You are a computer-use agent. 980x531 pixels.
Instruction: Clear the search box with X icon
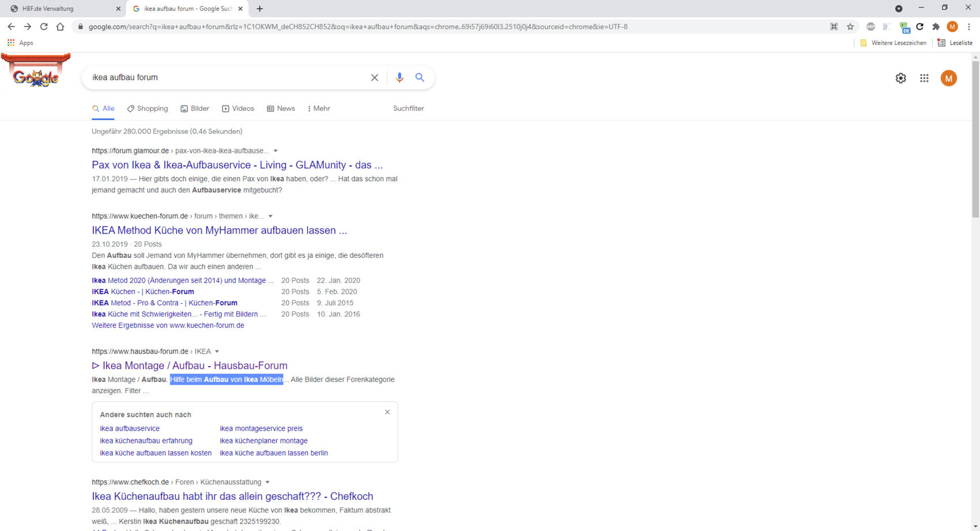click(x=374, y=78)
